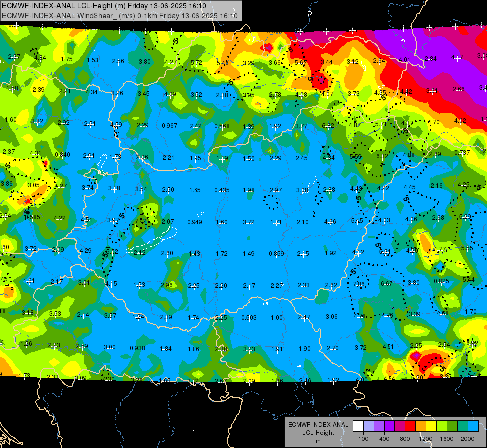The width and height of the screenshot is (487, 448).
Task: Click the wind shear value 0.938
Action: [138, 348]
